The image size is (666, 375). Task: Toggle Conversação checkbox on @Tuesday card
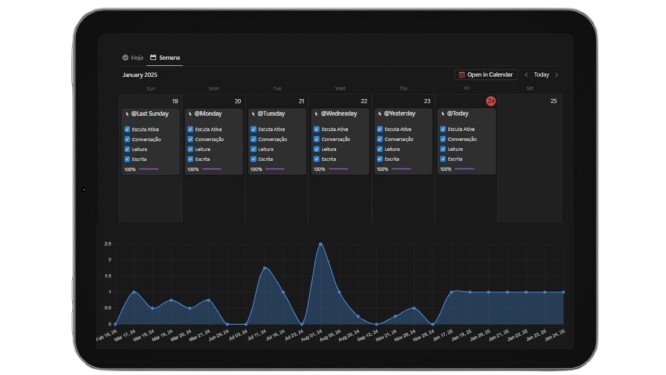(x=254, y=139)
